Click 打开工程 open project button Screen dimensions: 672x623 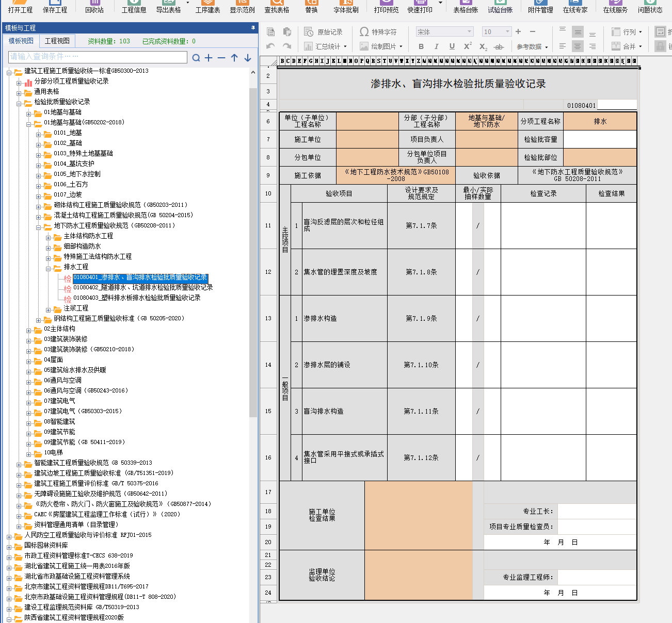coord(21,7)
